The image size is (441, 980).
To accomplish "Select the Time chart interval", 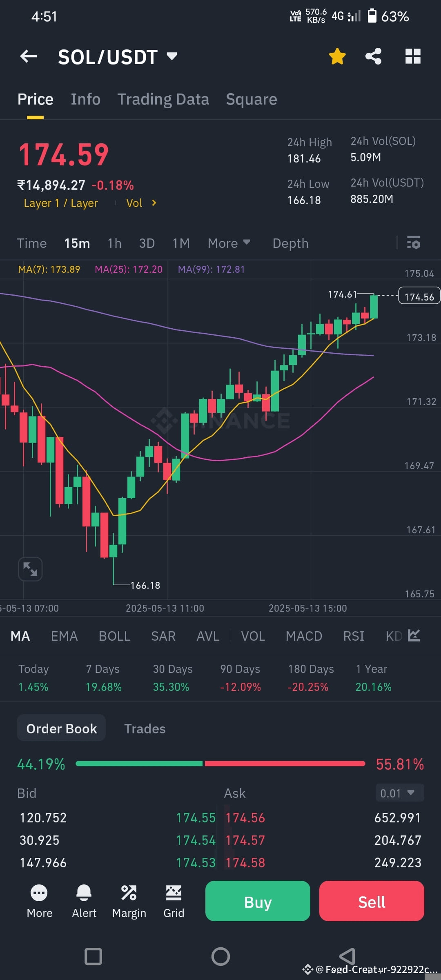I will [x=32, y=243].
